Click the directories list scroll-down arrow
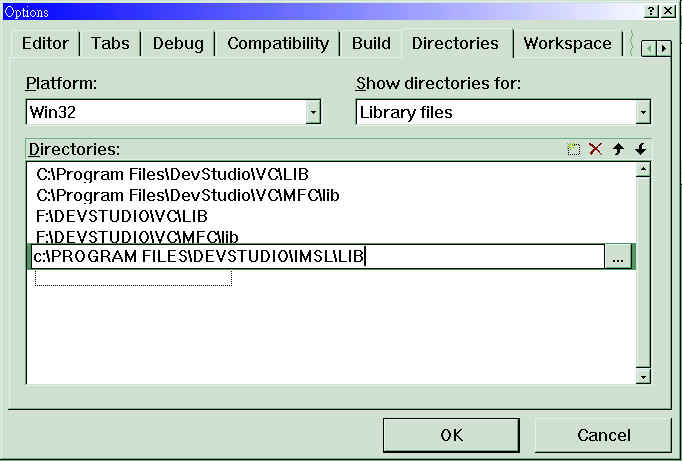Viewport: 682px width, 461px height. click(x=643, y=376)
